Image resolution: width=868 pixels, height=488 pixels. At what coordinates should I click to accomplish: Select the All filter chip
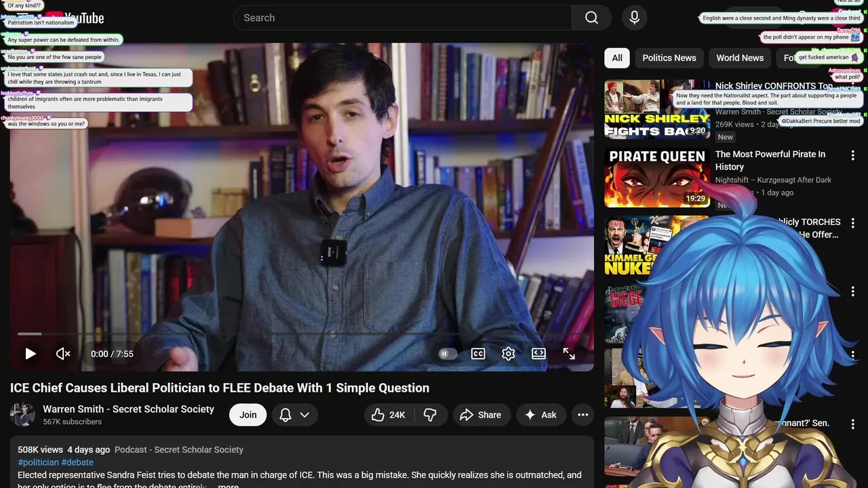pos(617,58)
